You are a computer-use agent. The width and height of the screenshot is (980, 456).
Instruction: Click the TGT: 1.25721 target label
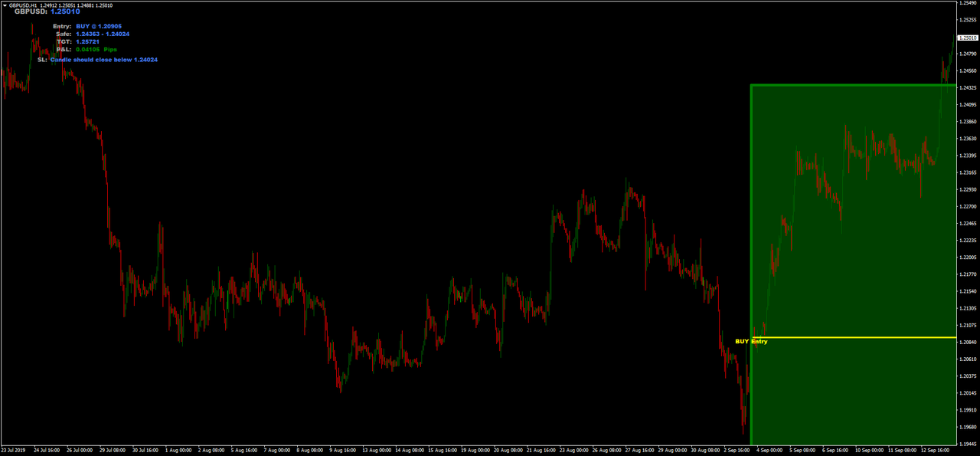click(x=78, y=41)
